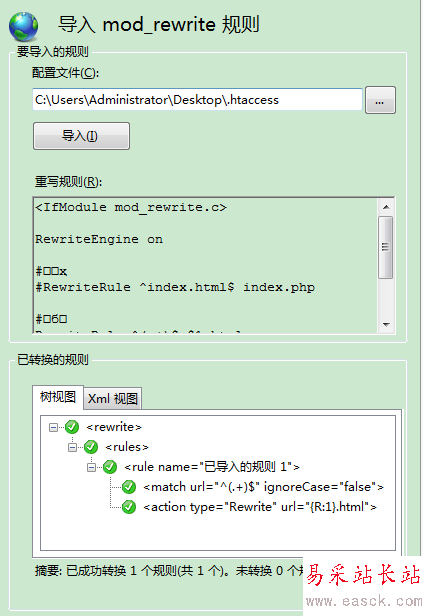Select the <match url> tree item text
Screen dimensions: 423x616
click(263, 487)
